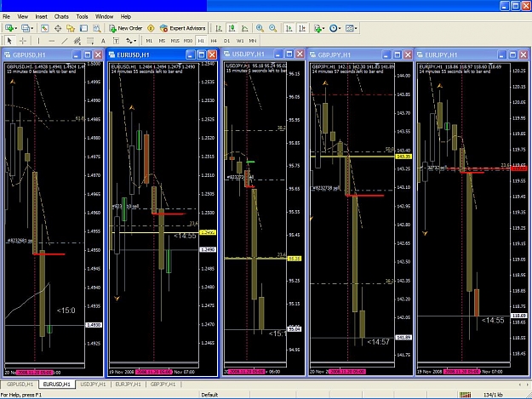Screen dimensions: 532x399
Task: Open the arrows objects dropdown
Action: 131,41
